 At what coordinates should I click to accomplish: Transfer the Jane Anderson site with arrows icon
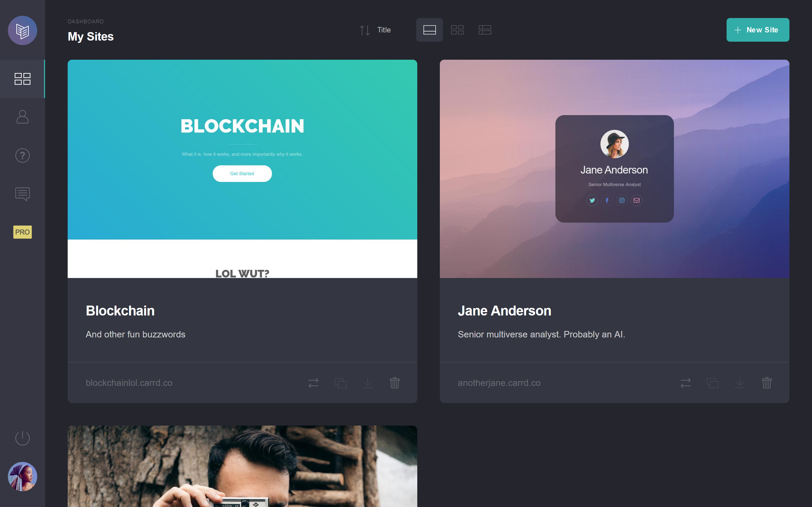click(685, 383)
